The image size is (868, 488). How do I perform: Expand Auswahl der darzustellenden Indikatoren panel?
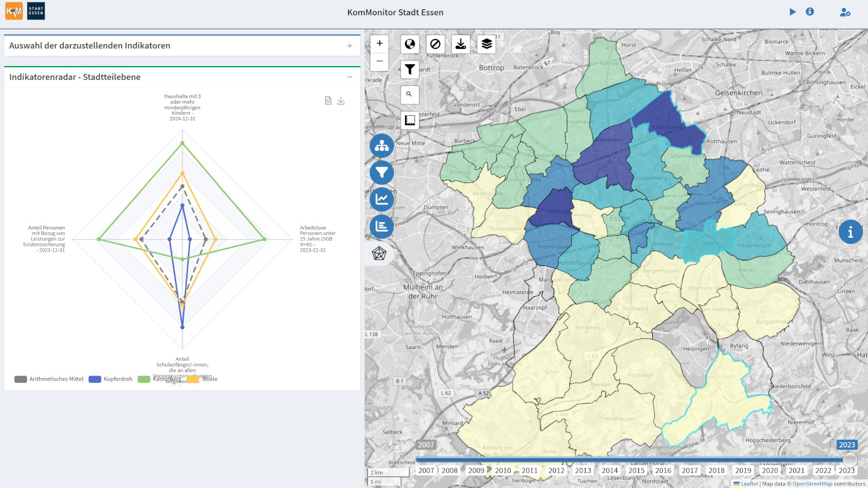pyautogui.click(x=350, y=46)
